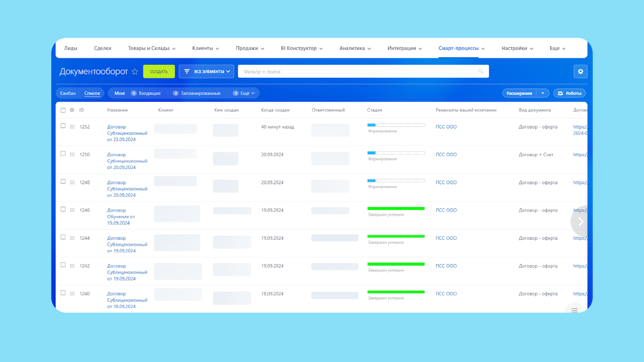The height and width of the screenshot is (362, 644).
Task: Check the row 1252 checkbox
Action: tap(63, 126)
